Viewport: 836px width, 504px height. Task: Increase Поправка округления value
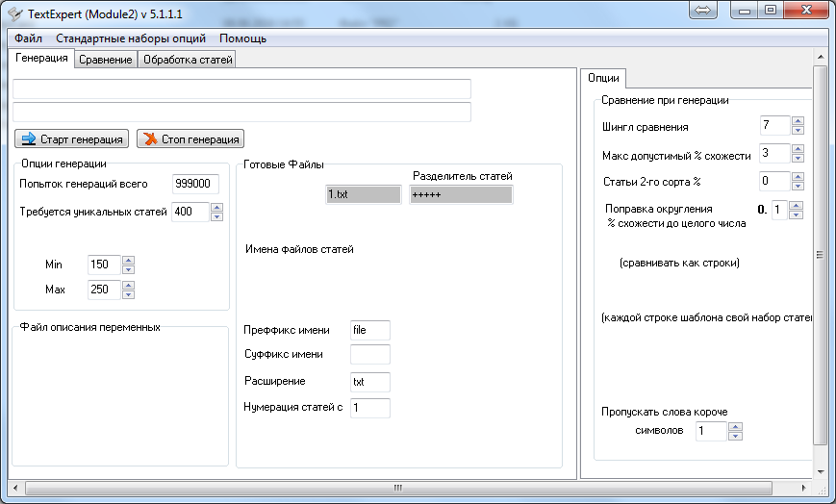pos(796,206)
